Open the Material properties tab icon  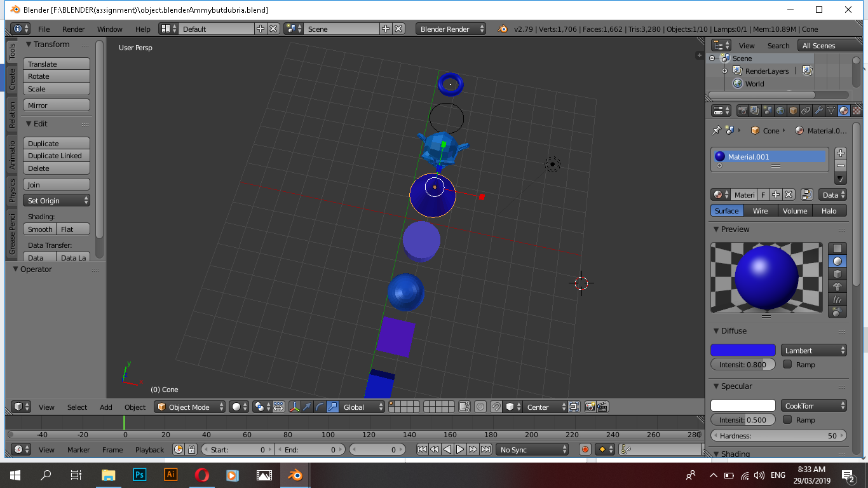[844, 111]
